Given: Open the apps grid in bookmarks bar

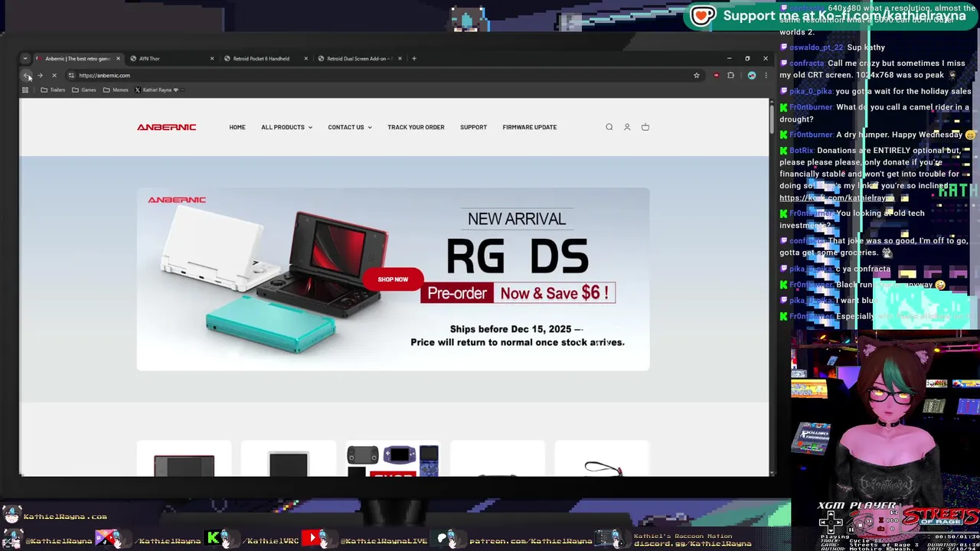Looking at the screenshot, I should click(x=25, y=90).
